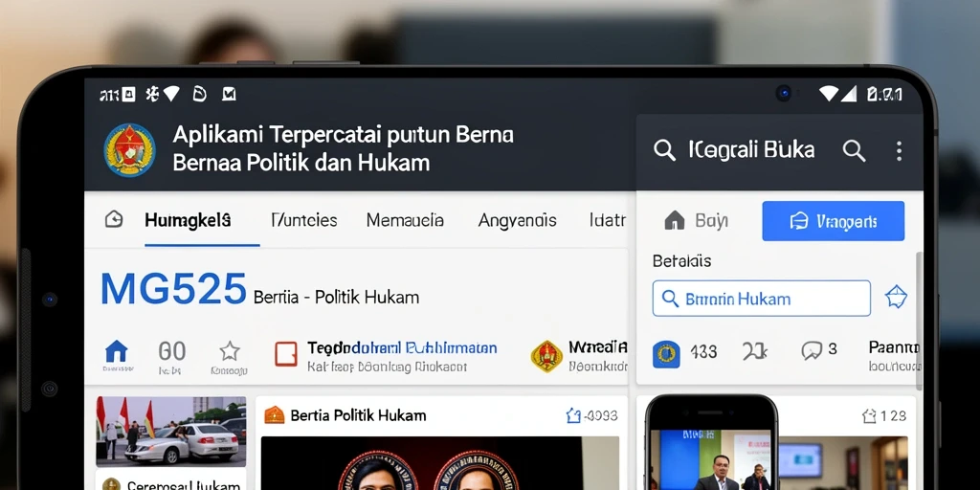Viewport: 980px width, 490px height.
Task: Select the Humagkela tab
Action: tap(188, 220)
